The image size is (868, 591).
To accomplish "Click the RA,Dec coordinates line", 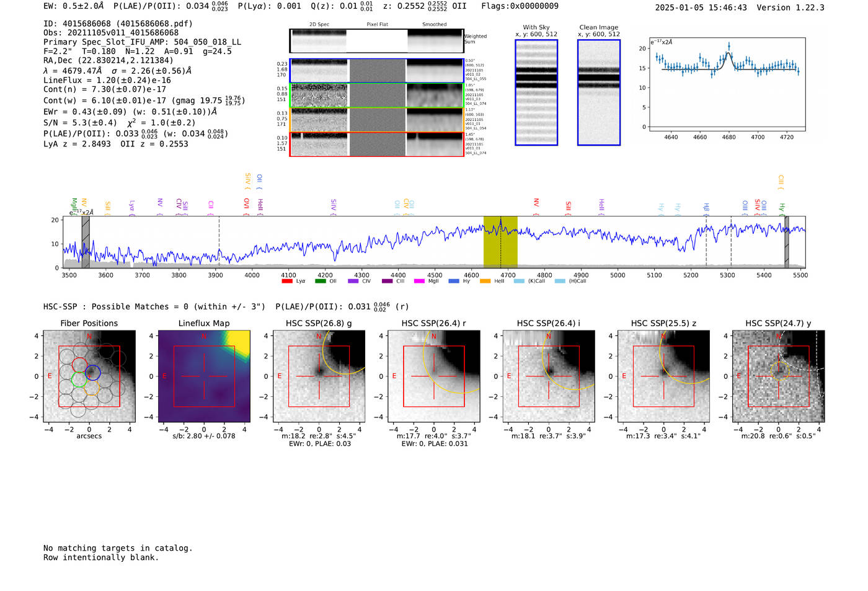I will point(108,60).
